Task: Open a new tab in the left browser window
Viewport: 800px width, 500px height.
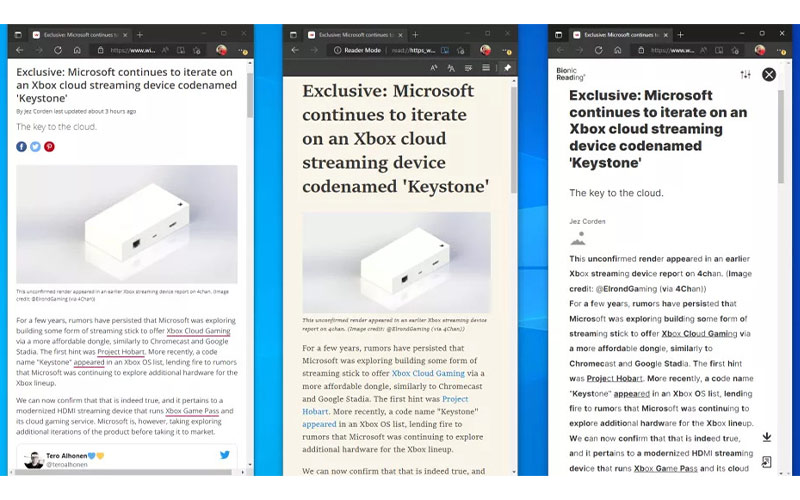Action: (140, 35)
